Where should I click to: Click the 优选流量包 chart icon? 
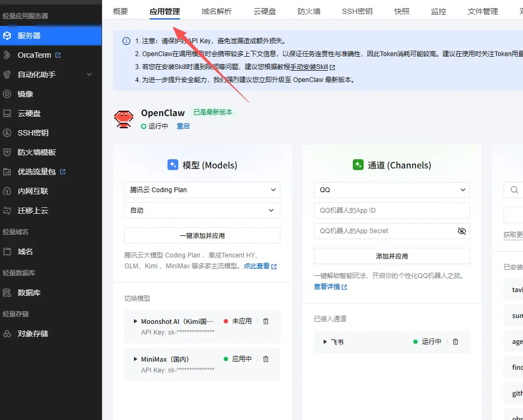(7, 172)
